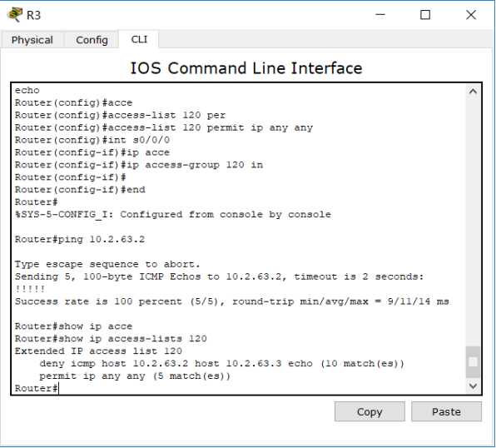Click the '!!!!!' ping result line
Image resolution: width=496 pixels, height=448 pixels.
point(30,289)
